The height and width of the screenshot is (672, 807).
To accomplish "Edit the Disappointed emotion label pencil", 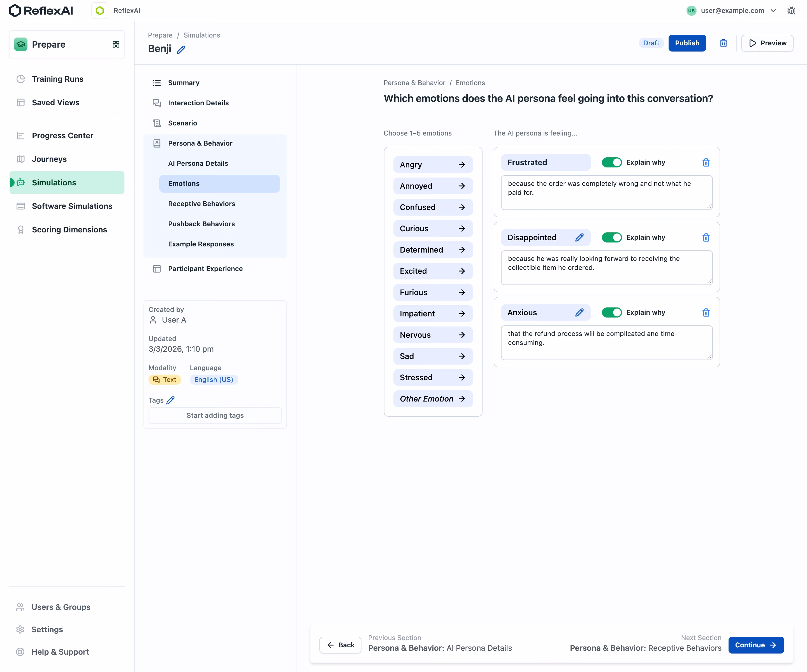I will pyautogui.click(x=579, y=237).
